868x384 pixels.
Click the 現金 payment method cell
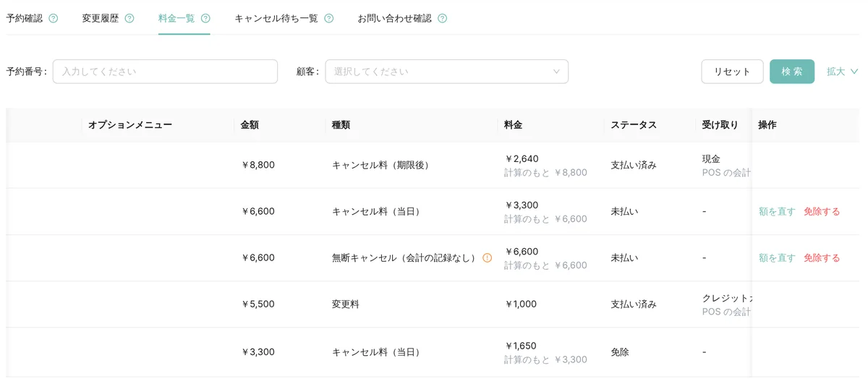[711, 159]
